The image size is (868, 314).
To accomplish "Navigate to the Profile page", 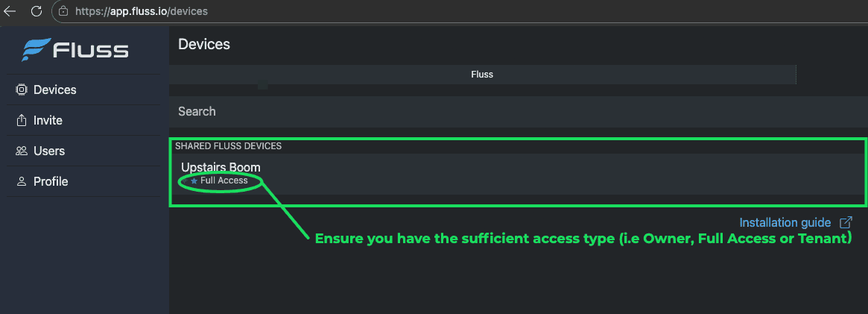I will click(51, 182).
